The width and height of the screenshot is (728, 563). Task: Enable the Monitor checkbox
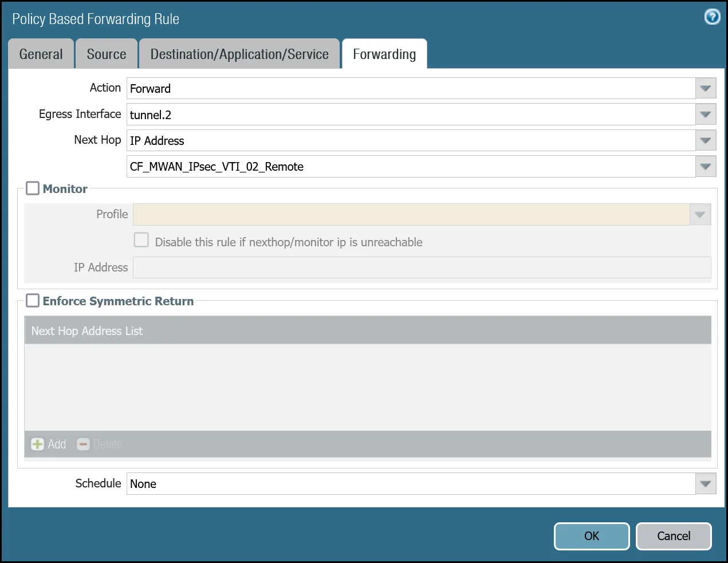point(33,188)
